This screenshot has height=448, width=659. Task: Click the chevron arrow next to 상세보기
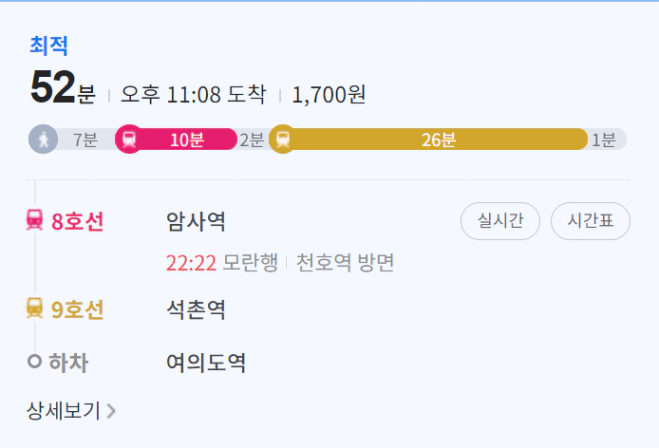[111, 411]
